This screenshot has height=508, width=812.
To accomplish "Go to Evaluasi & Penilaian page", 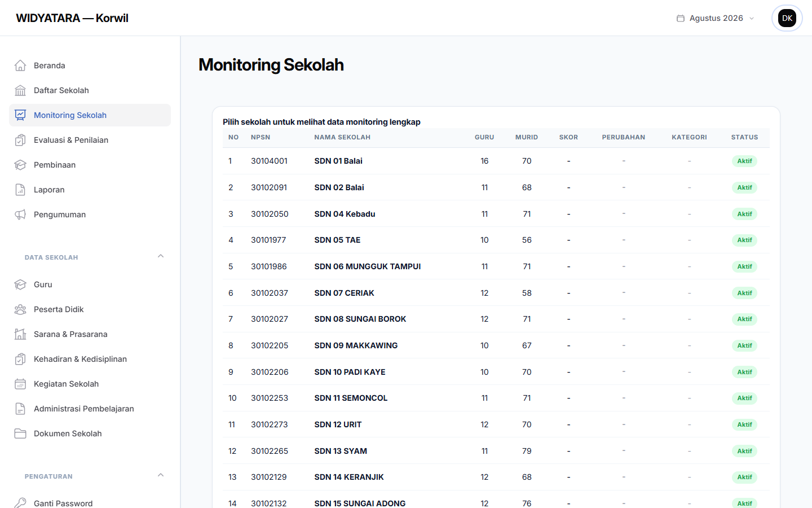I will [90, 140].
